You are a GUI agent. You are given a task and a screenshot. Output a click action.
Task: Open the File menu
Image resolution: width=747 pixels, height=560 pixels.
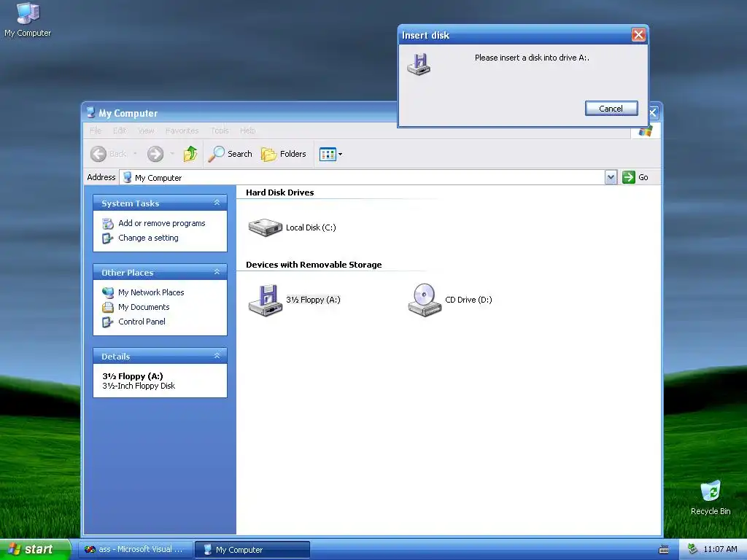coord(96,131)
